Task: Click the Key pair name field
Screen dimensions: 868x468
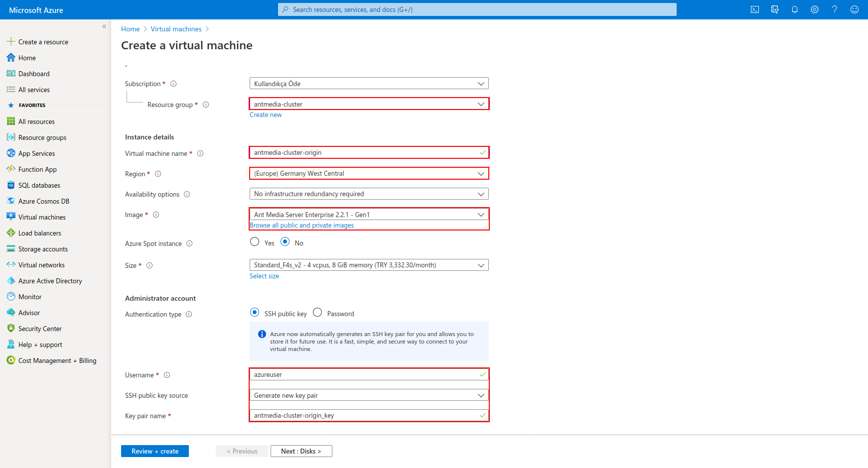Action: coord(369,415)
